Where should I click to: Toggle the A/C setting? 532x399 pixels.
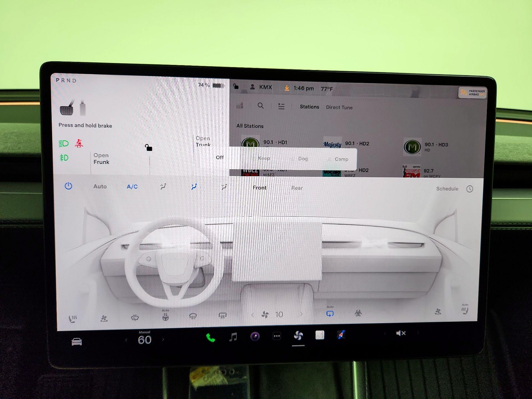coord(132,187)
